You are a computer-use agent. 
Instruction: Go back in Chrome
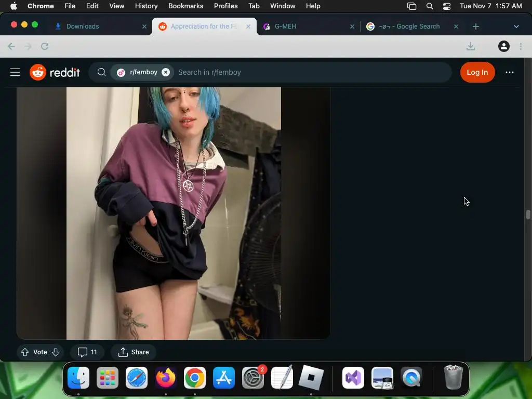click(11, 46)
